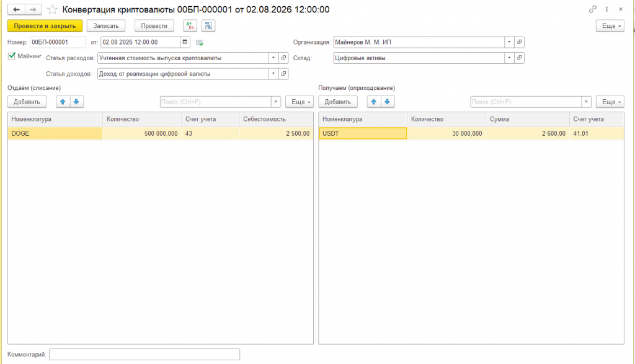Viewport: 635px width, 364px height.
Task: Open Еще menu of Отдаём table
Action: point(300,102)
